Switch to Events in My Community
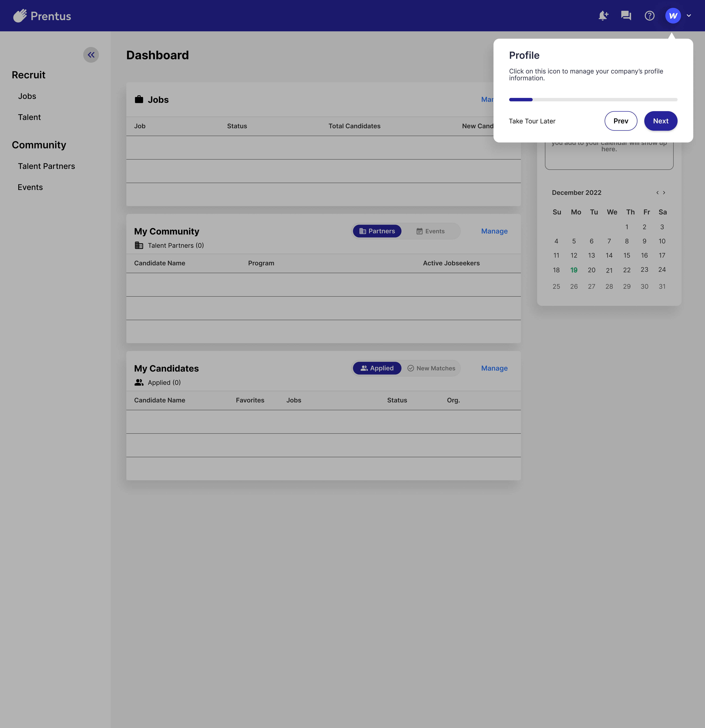 pos(430,231)
